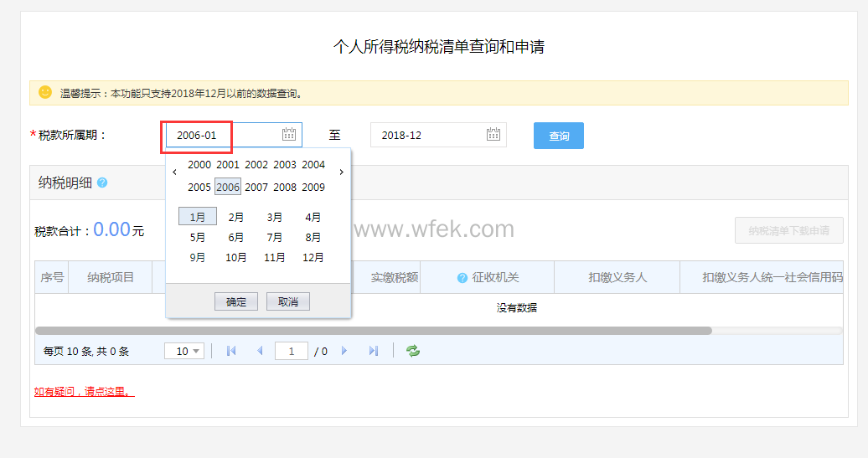This screenshot has height=458, width=868.
Task: Click the blue 查询 button
Action: (x=559, y=136)
